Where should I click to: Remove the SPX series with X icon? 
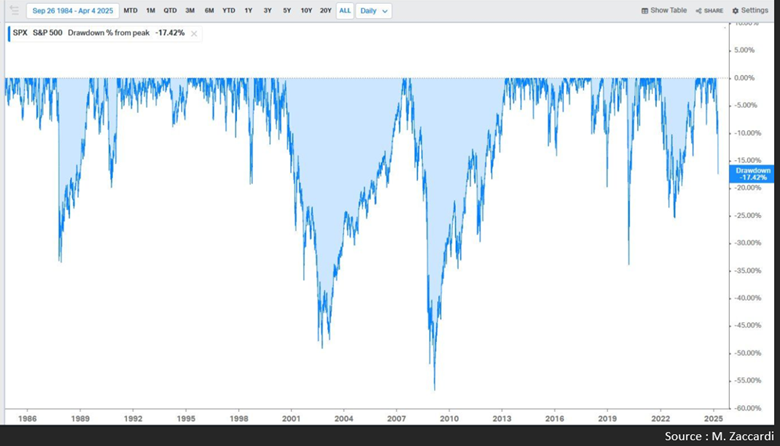[x=194, y=33]
